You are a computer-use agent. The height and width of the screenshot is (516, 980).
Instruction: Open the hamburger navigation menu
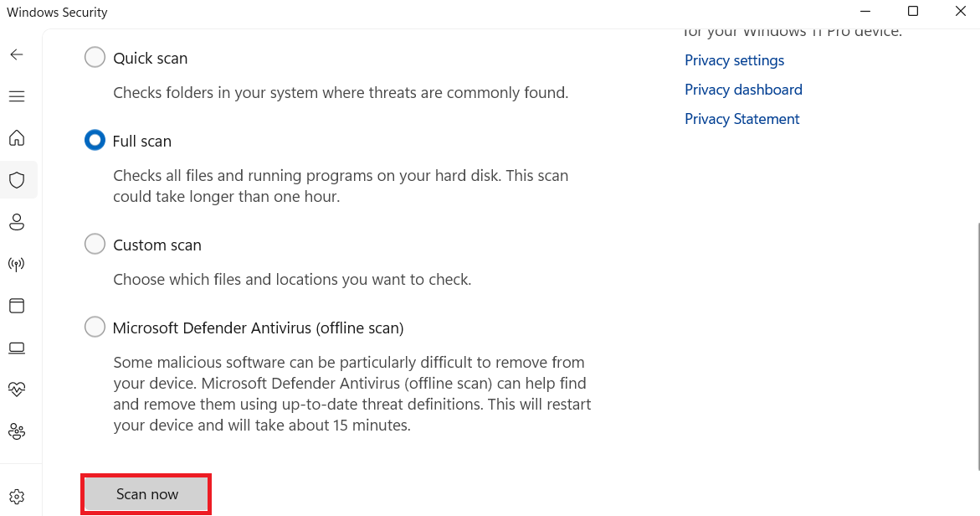pyautogui.click(x=17, y=96)
